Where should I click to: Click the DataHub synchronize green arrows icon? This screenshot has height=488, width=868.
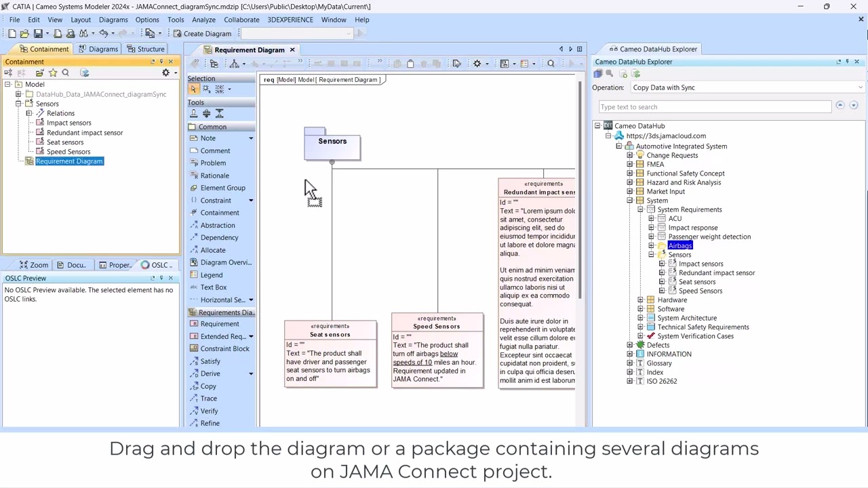(x=636, y=74)
